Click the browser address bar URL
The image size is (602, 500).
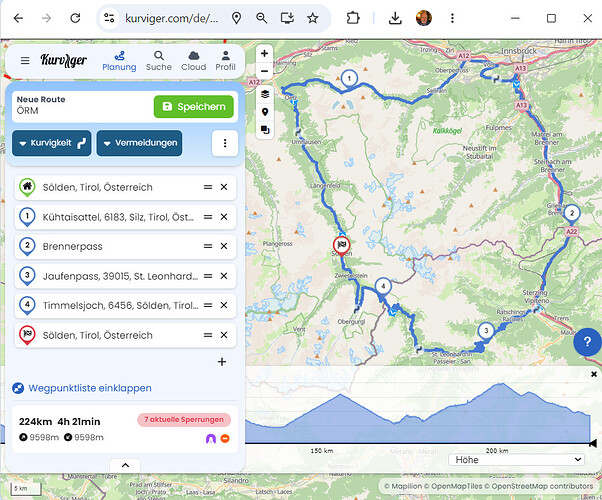(172, 18)
